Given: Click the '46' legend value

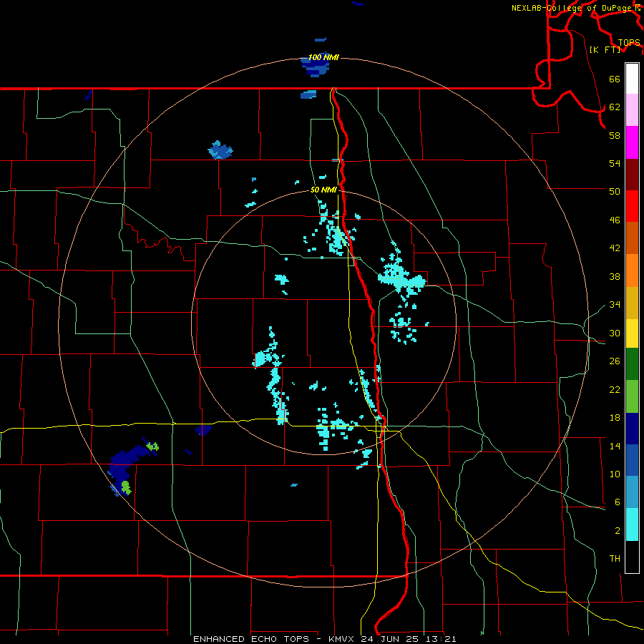Looking at the screenshot, I should pos(615,220).
